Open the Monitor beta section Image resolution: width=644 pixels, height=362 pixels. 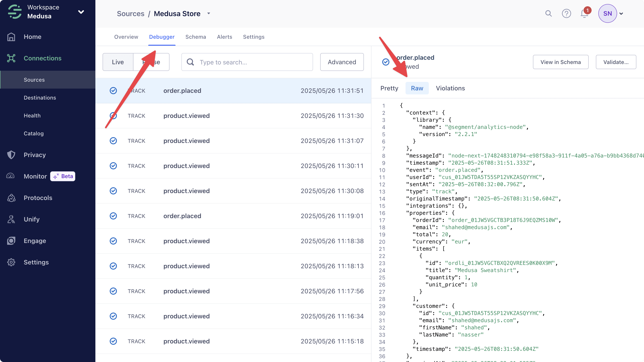[35, 176]
